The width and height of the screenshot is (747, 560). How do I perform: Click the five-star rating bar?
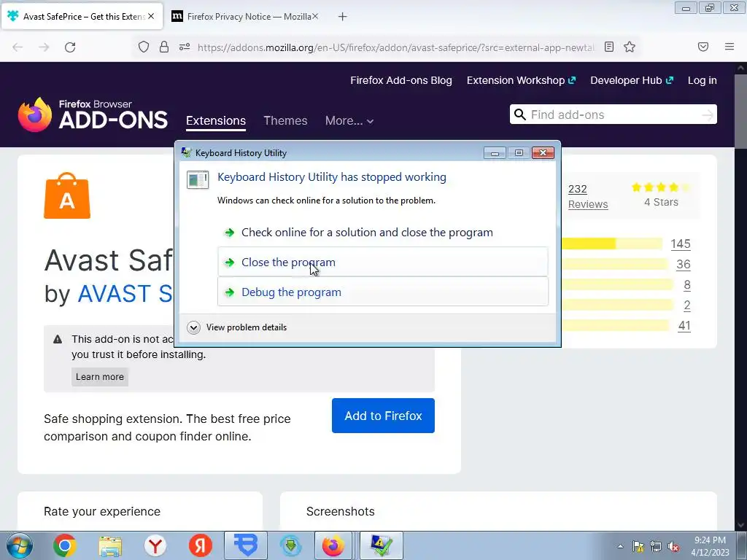click(x=612, y=244)
